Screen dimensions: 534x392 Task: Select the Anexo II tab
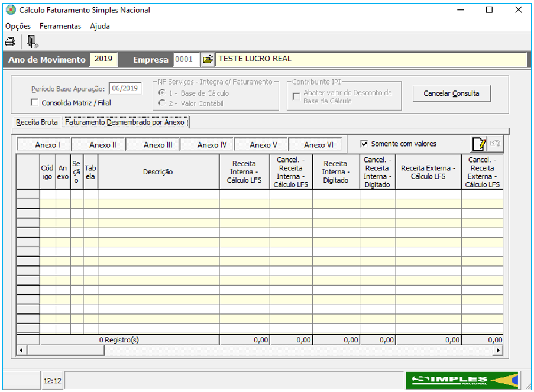(98, 145)
